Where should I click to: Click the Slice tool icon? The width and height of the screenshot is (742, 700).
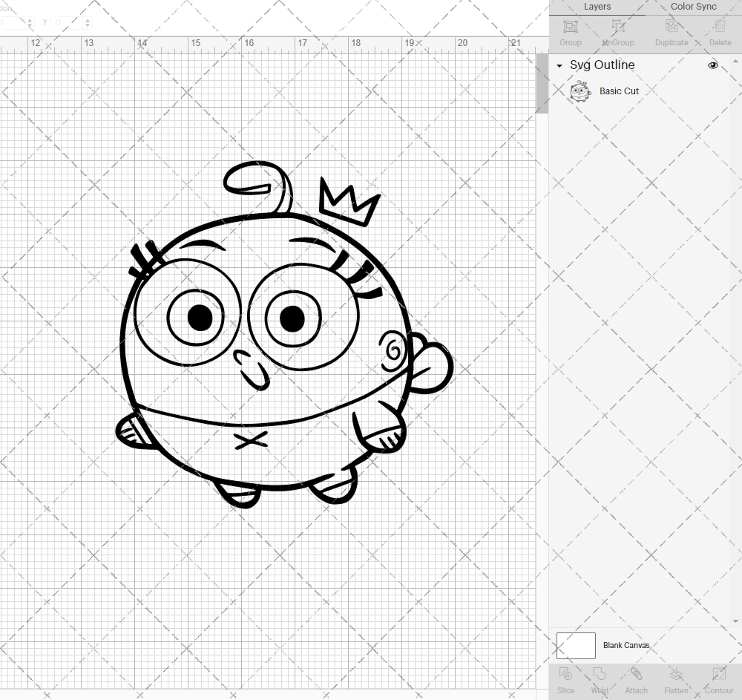click(565, 674)
